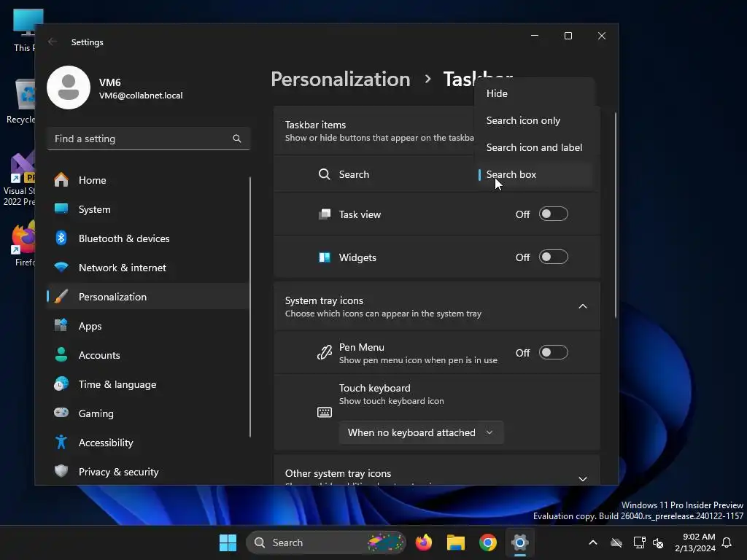Open System settings category

pyautogui.click(x=147, y=209)
